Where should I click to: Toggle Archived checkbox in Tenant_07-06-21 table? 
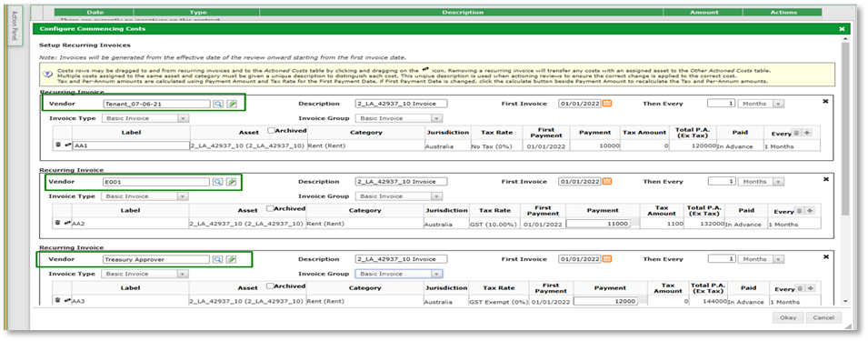pos(272,131)
